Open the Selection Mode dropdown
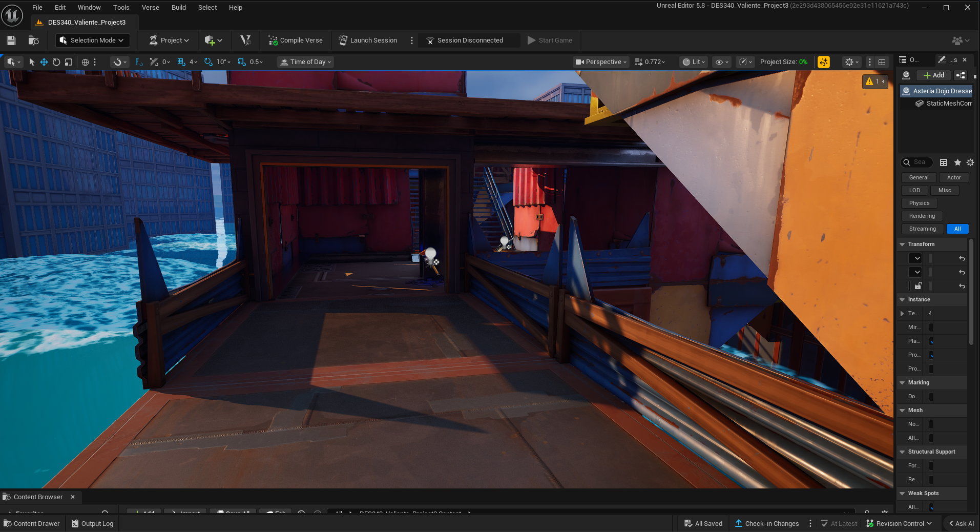This screenshot has height=532, width=980. (x=92, y=40)
